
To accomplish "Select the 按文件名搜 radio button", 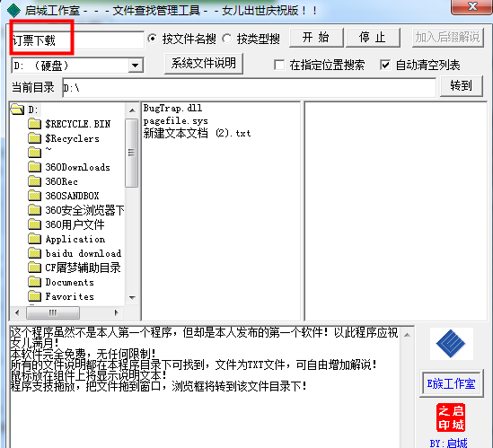I will [x=153, y=39].
